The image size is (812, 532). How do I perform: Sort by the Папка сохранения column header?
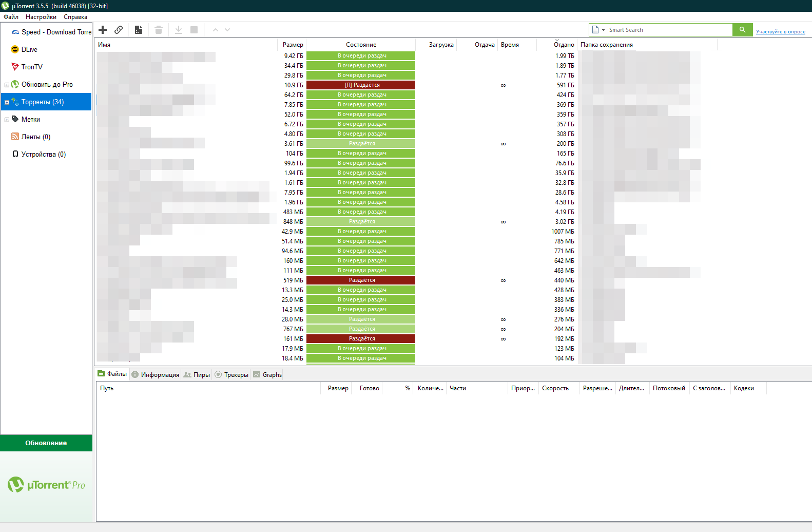click(x=647, y=45)
